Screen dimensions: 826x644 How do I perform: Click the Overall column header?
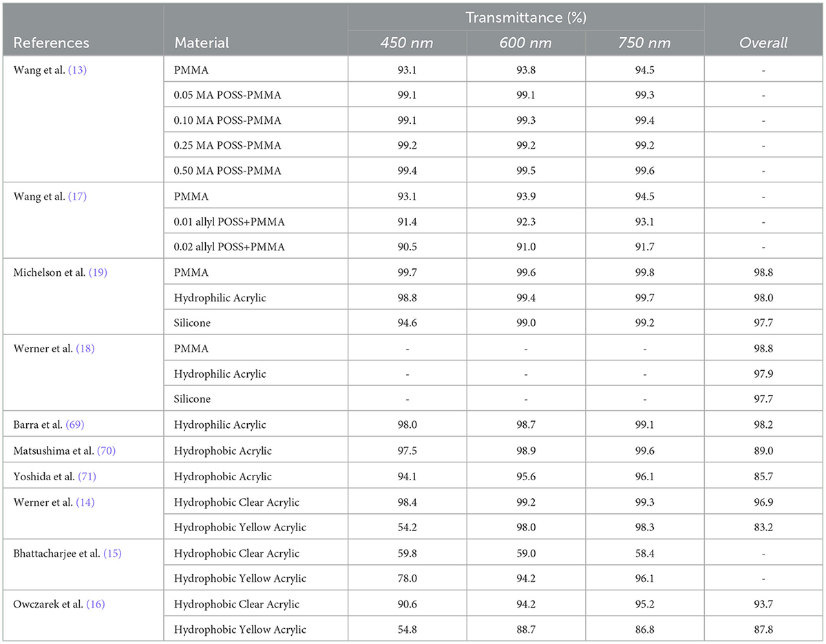(x=763, y=43)
